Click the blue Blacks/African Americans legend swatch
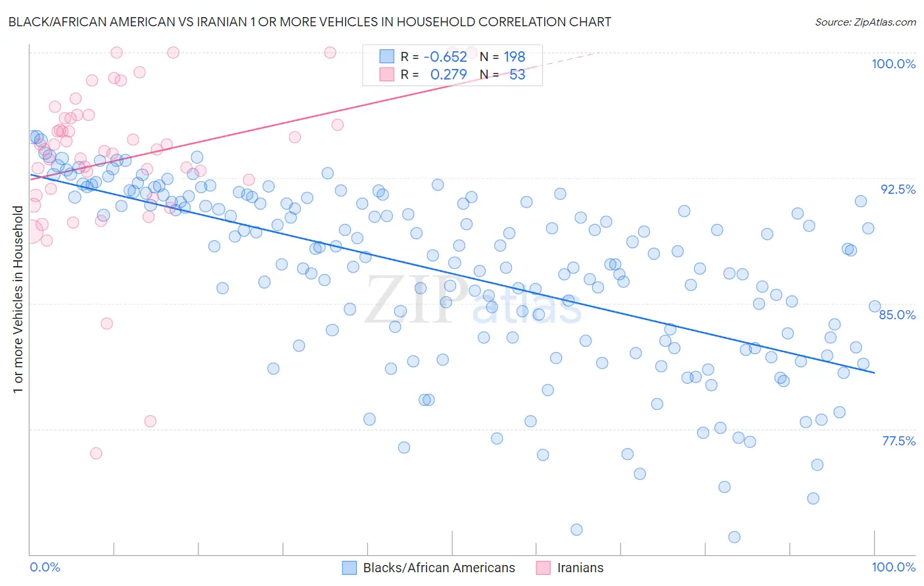 [350, 568]
